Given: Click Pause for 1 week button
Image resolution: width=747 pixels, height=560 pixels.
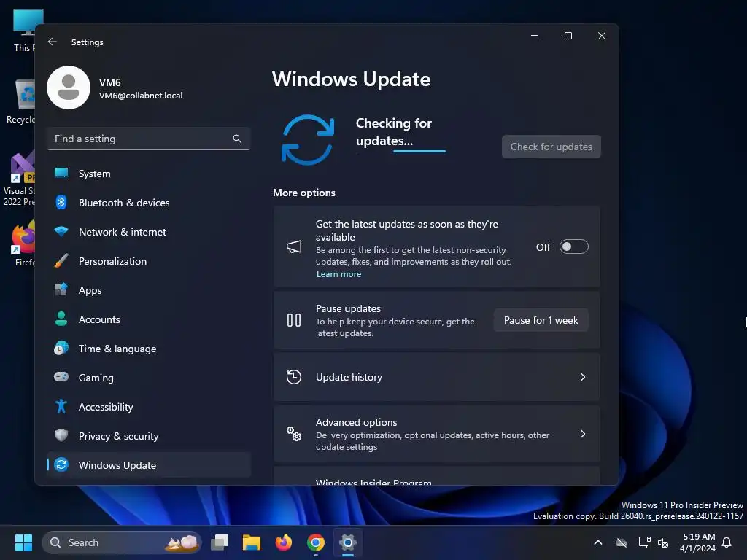Looking at the screenshot, I should pos(541,320).
